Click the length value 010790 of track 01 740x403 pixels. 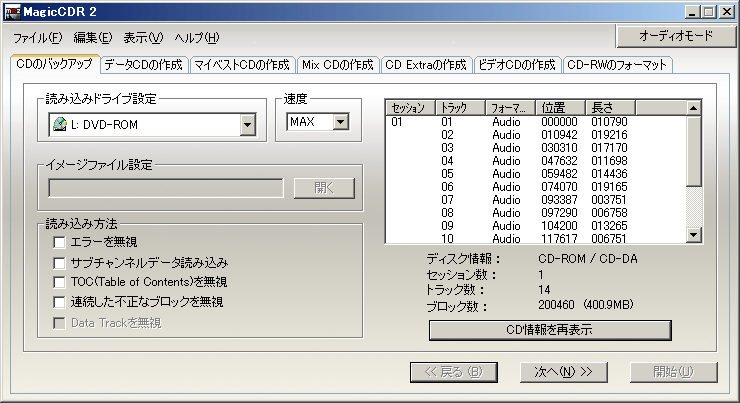(609, 122)
